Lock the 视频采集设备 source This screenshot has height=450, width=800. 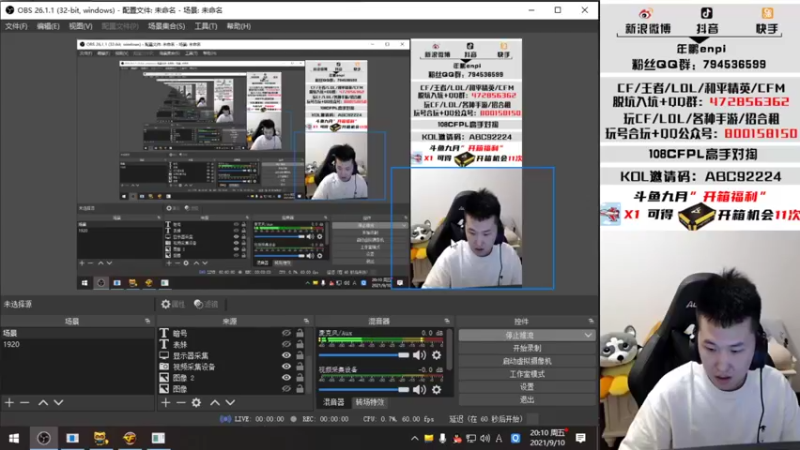point(300,366)
